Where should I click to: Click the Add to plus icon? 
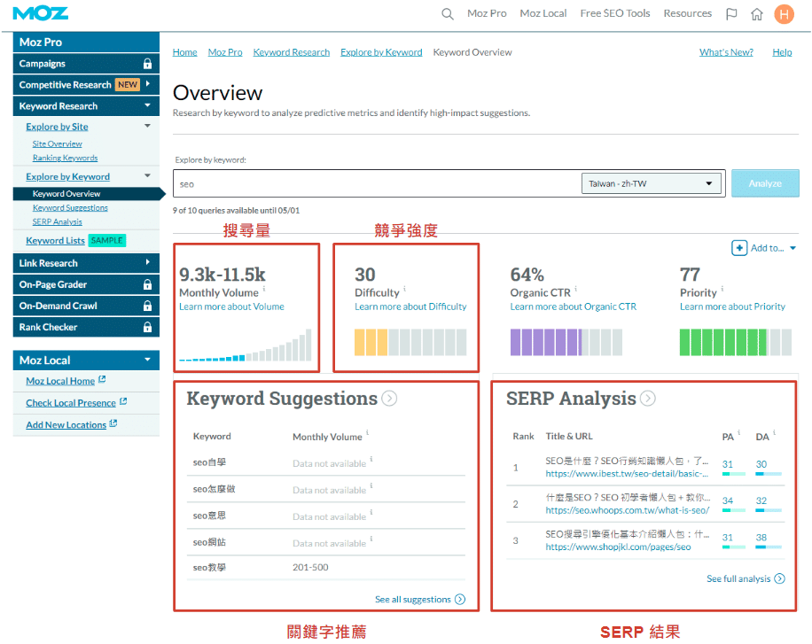pos(739,248)
